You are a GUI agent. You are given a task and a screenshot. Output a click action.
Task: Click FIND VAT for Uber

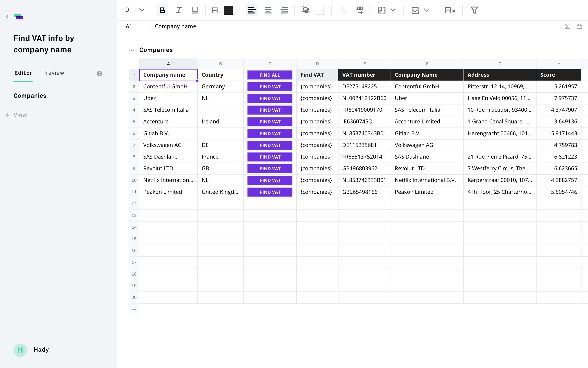click(270, 98)
